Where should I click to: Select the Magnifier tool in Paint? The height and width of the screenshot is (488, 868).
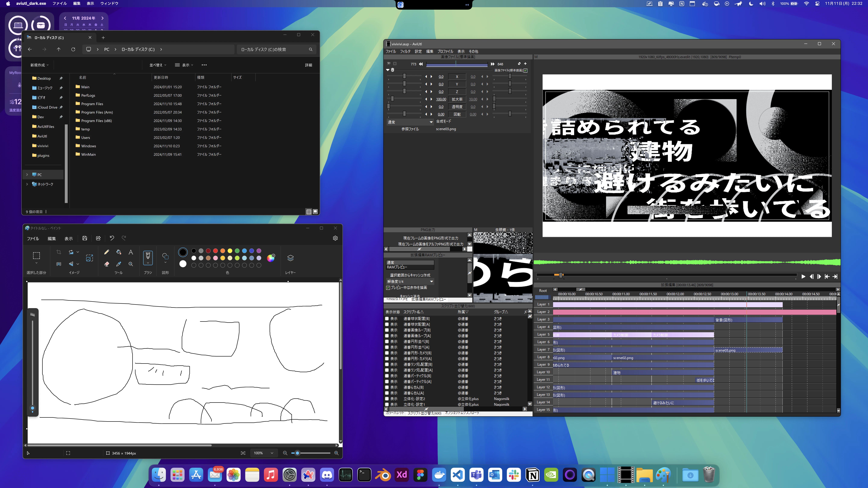(131, 264)
